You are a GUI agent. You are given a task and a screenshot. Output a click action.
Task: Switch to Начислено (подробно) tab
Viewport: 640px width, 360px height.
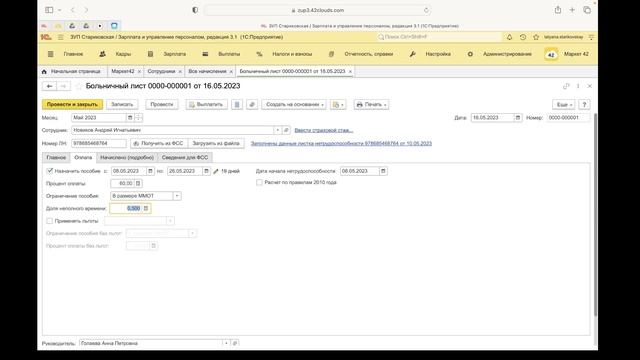click(127, 157)
